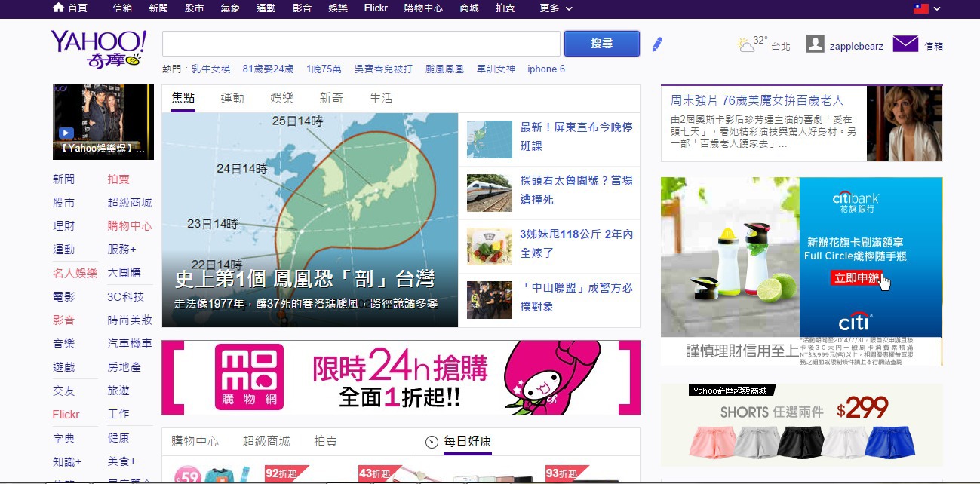Click the clock icon beside 每日好康
The width and height of the screenshot is (980, 484).
pyautogui.click(x=432, y=442)
